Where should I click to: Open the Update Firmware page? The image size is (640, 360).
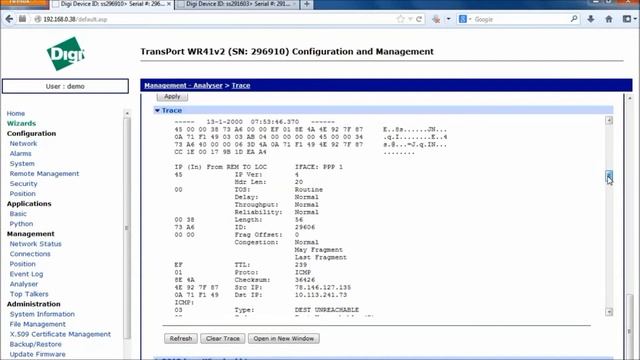[x=38, y=354]
